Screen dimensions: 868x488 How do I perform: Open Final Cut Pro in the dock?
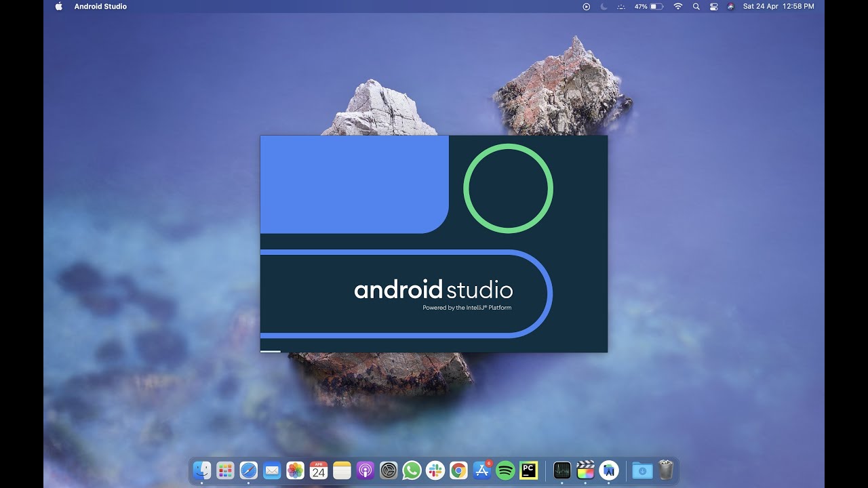[x=585, y=470]
